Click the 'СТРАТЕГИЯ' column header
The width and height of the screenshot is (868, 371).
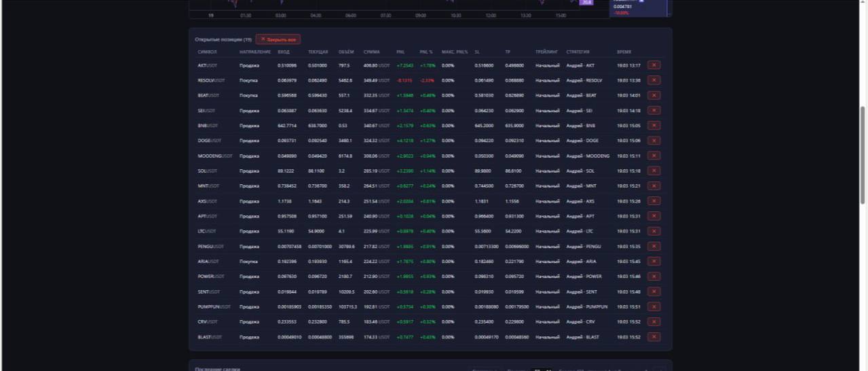click(x=578, y=52)
